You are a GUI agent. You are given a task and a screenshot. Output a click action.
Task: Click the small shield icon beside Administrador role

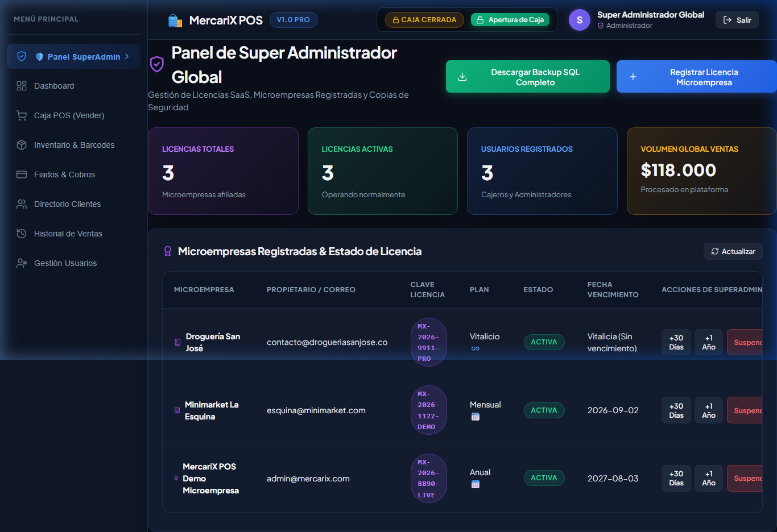tap(601, 26)
